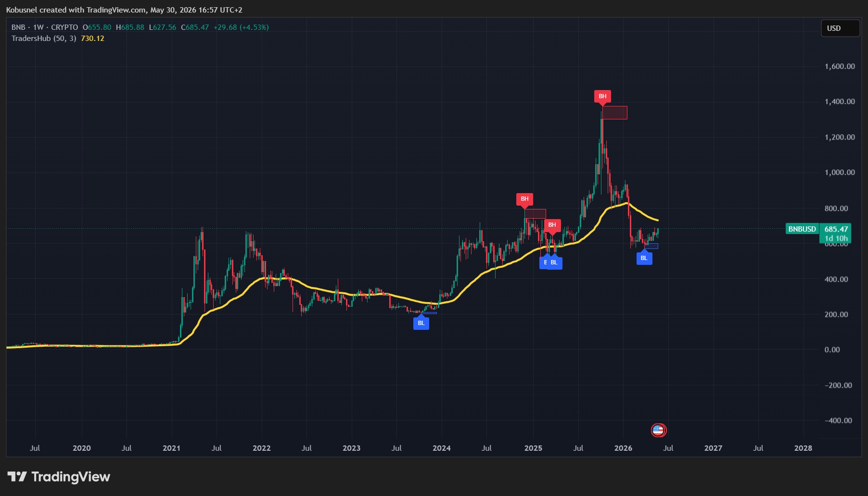The image size is (868, 496).
Task: Click the close value C685.47
Action: pyautogui.click(x=195, y=27)
